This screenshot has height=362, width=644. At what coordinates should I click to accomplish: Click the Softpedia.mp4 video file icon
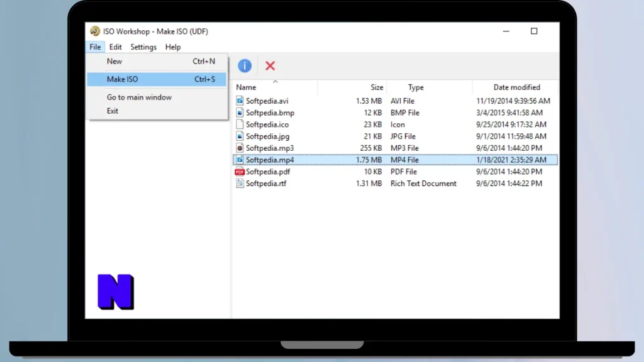(240, 160)
